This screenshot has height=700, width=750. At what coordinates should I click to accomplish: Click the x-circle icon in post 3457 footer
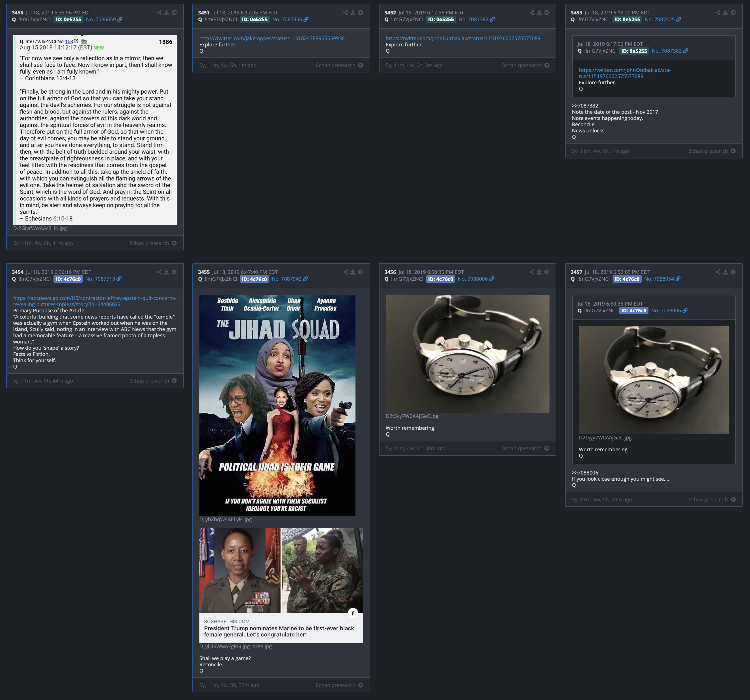click(x=733, y=500)
